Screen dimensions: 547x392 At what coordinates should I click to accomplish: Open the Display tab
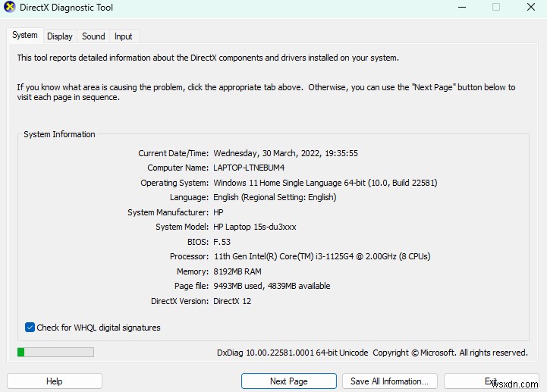click(60, 36)
